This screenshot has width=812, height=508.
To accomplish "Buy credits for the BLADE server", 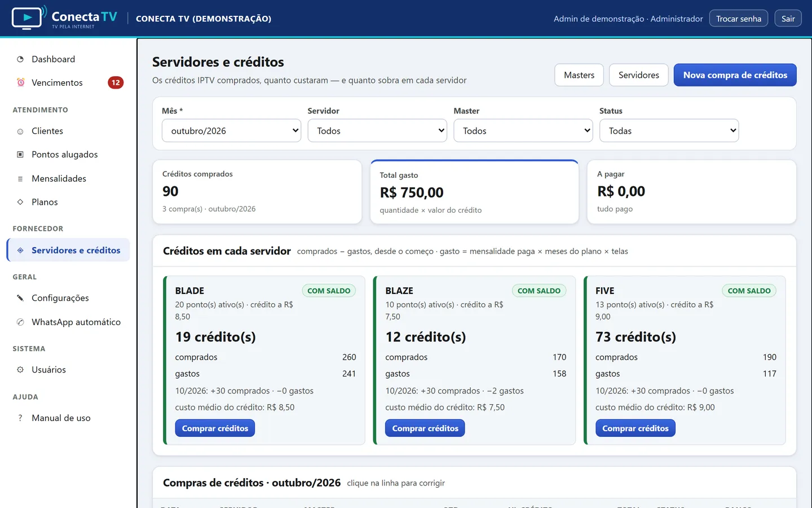I will 215,428.
